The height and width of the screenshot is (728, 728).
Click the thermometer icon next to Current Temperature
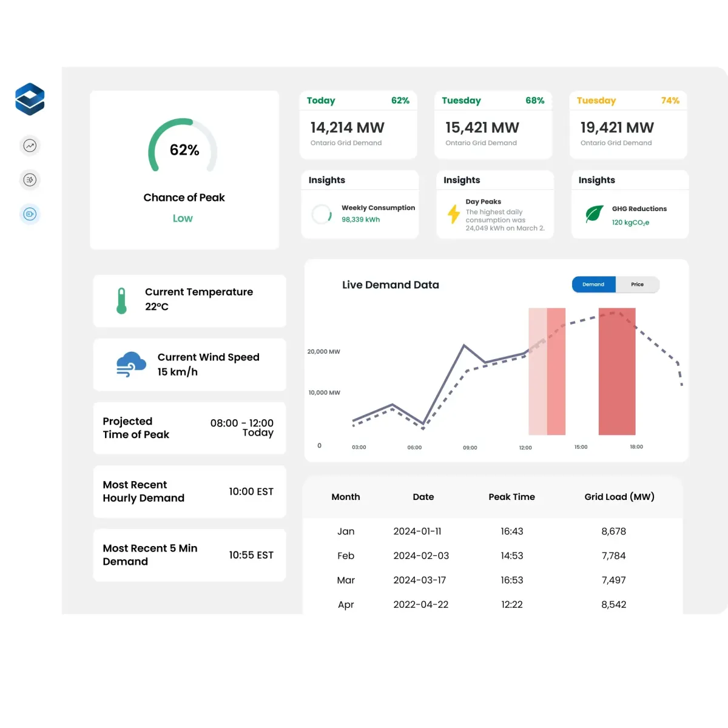point(121,300)
